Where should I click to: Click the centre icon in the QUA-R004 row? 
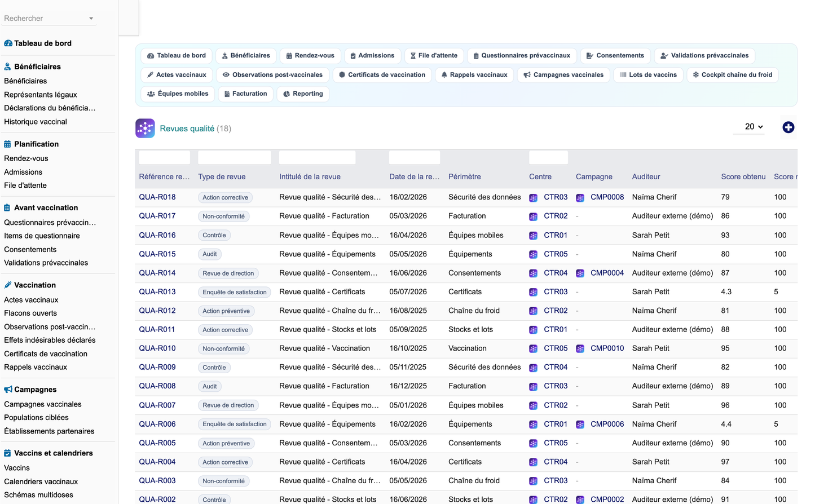tap(533, 462)
